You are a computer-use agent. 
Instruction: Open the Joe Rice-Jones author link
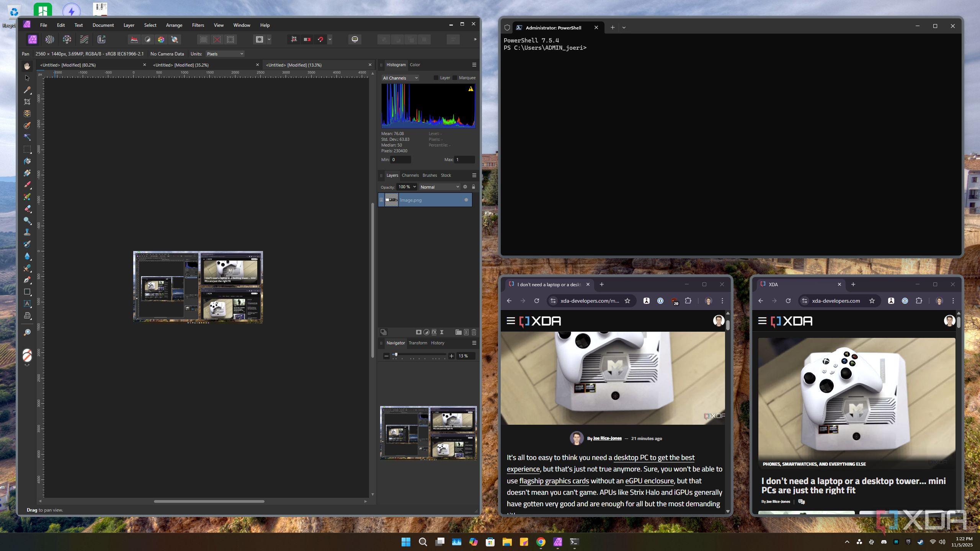tap(607, 439)
